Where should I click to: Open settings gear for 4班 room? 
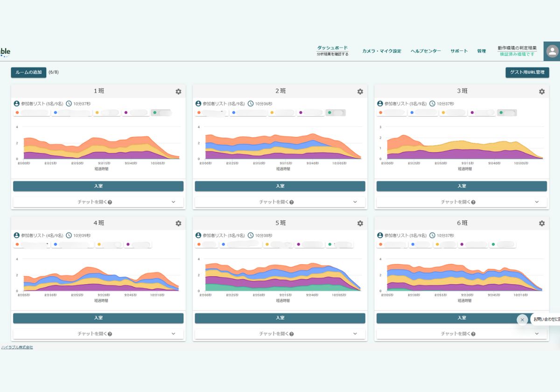(x=178, y=224)
